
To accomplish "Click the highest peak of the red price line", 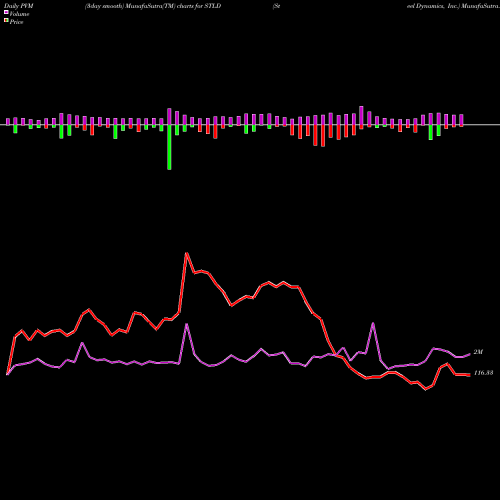I will click(187, 253).
